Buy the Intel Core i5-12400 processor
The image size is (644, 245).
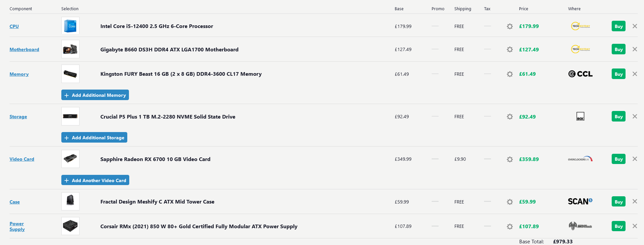click(619, 26)
